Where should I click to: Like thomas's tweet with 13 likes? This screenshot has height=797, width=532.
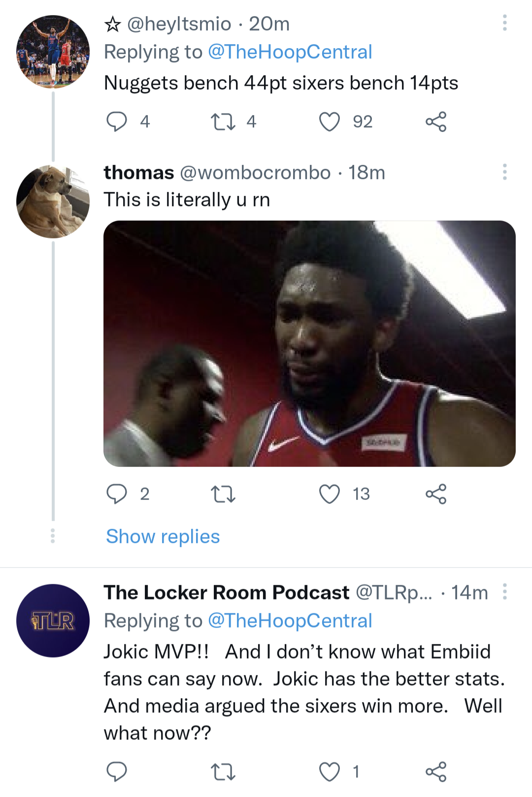click(x=330, y=494)
